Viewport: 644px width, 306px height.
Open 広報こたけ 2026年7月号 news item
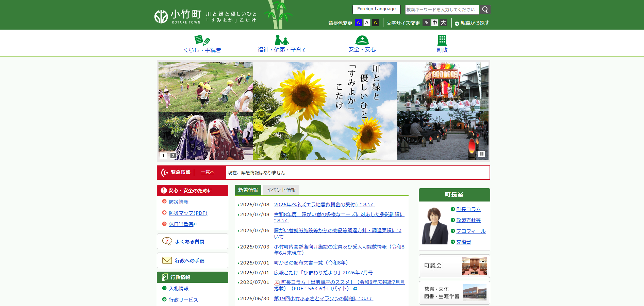coord(323,273)
